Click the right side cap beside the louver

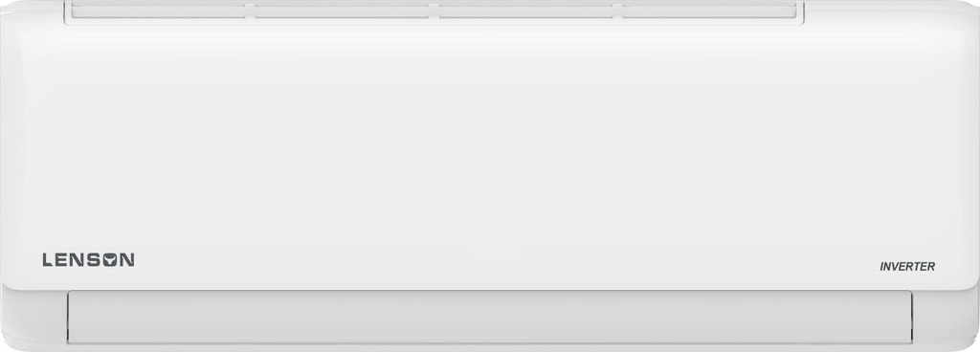coord(945,317)
